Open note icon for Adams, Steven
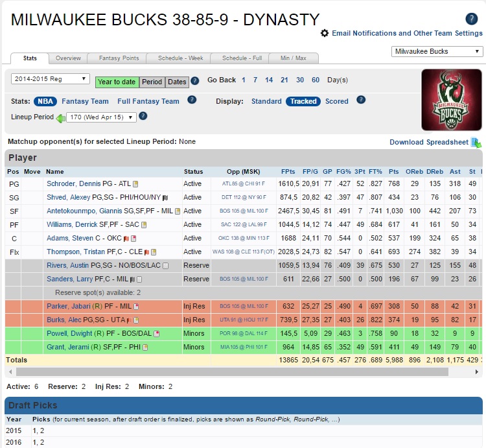This screenshot has height=448, width=486. 133,239
